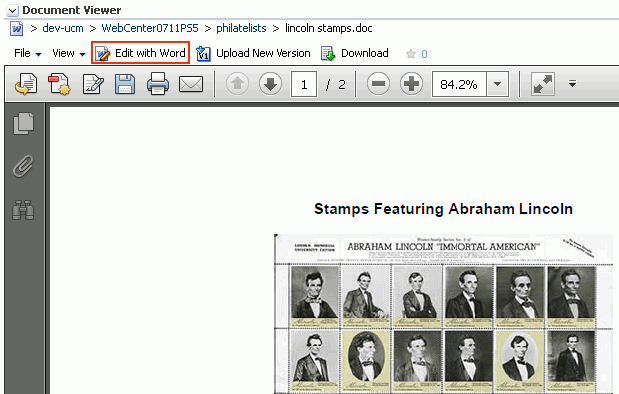Print the document
619x394 pixels.
click(x=158, y=84)
